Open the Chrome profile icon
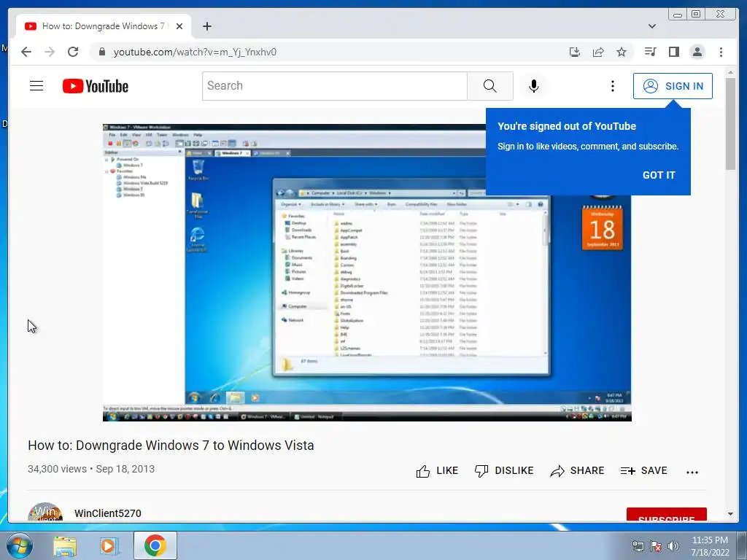 pyautogui.click(x=697, y=52)
